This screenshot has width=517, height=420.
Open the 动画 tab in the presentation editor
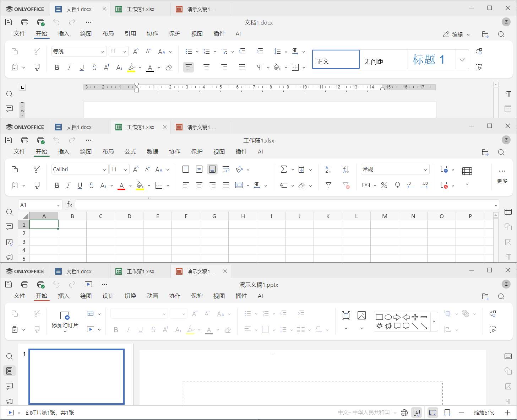[152, 296]
